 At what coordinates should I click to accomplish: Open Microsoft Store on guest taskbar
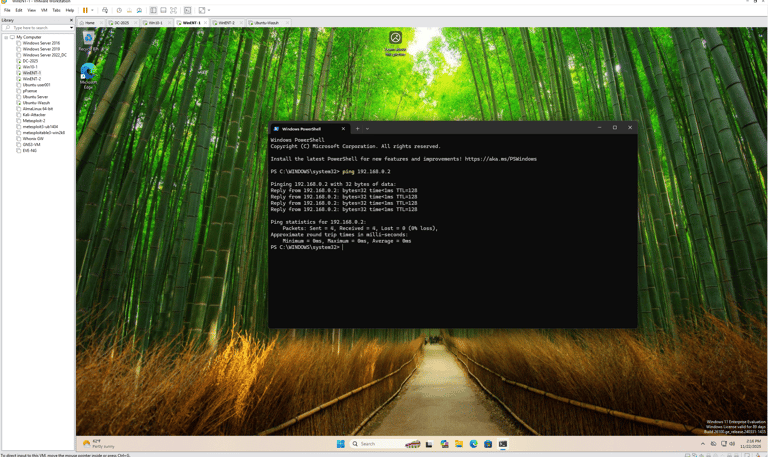point(488,444)
